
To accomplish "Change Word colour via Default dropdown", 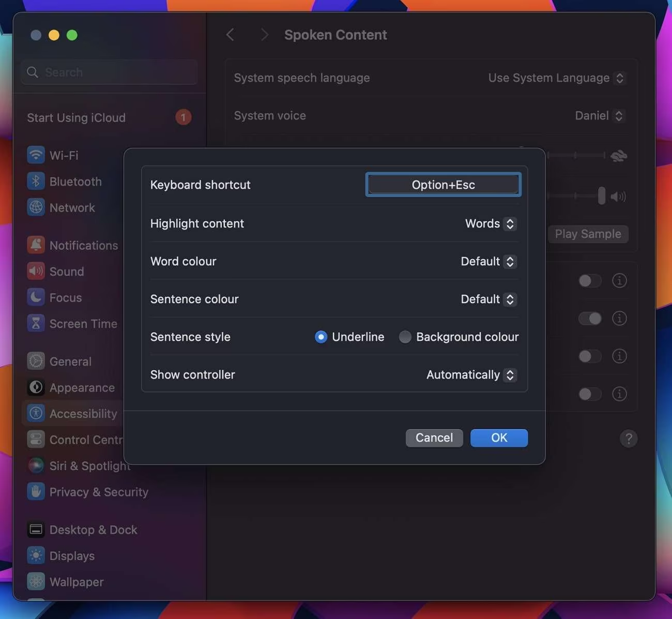I will click(487, 261).
